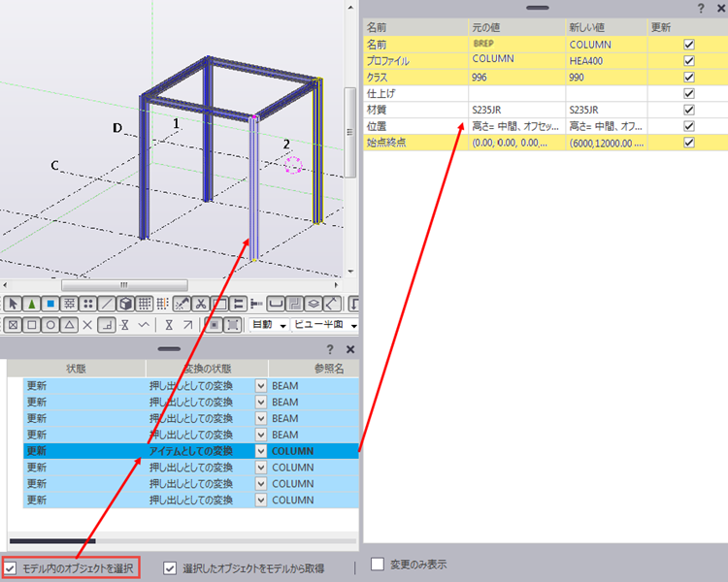728x582 pixels.
Task: Enable snap to points and grid intersections
Action: (13, 325)
